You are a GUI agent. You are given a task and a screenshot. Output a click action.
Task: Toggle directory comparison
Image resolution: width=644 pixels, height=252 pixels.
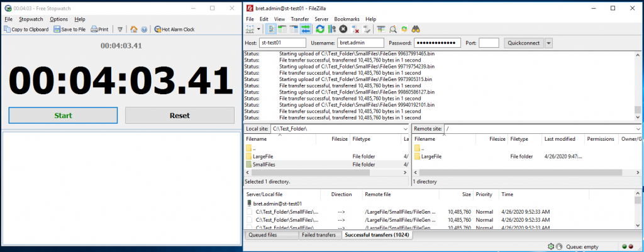coord(392,29)
